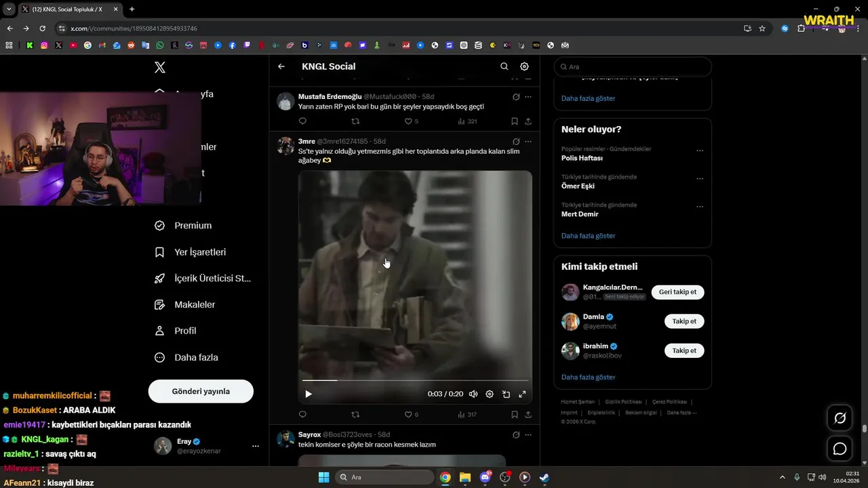868x488 pixels.
Task: Open Daha fazla sidebar menu
Action: click(186, 357)
